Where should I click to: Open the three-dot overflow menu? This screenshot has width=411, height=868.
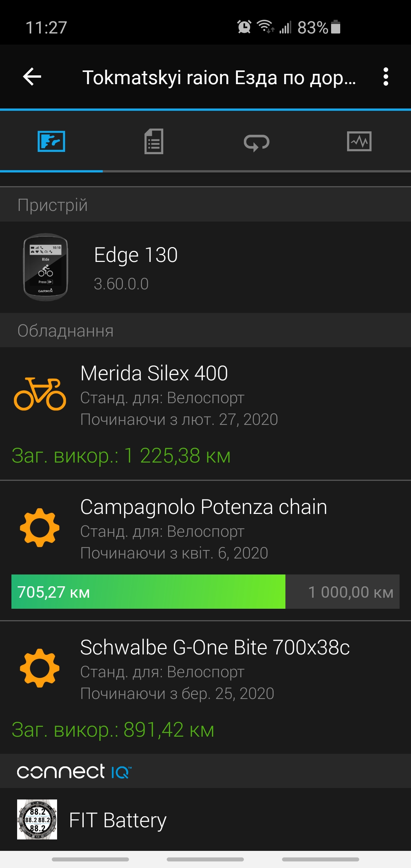click(386, 77)
